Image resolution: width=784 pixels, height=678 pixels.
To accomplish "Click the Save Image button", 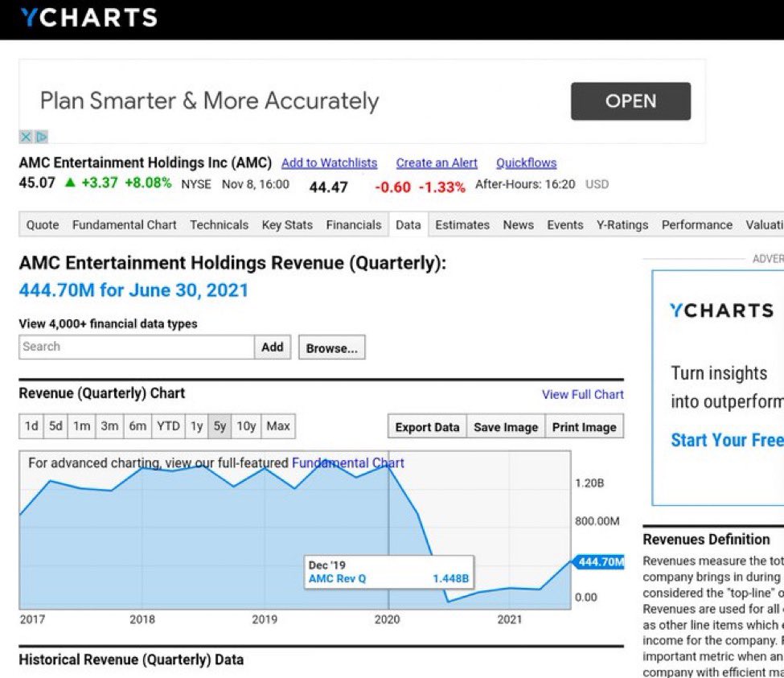I will coord(506,427).
